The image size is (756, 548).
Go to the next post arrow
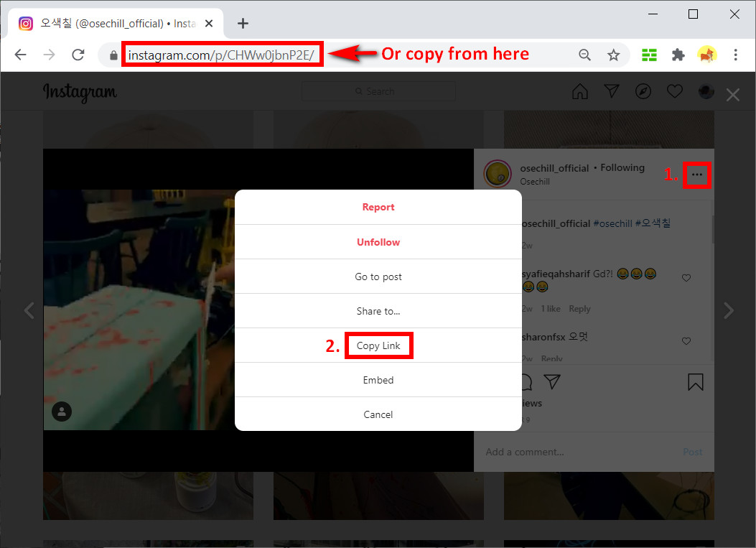729,310
